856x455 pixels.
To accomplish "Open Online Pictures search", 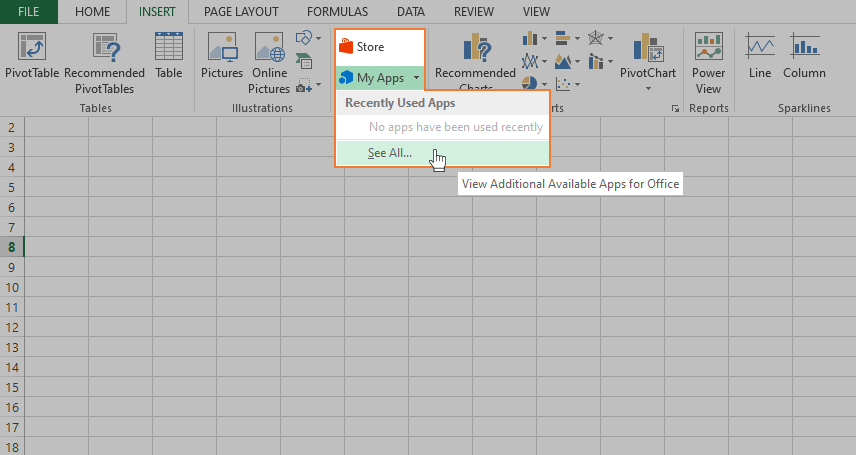I will [269, 63].
